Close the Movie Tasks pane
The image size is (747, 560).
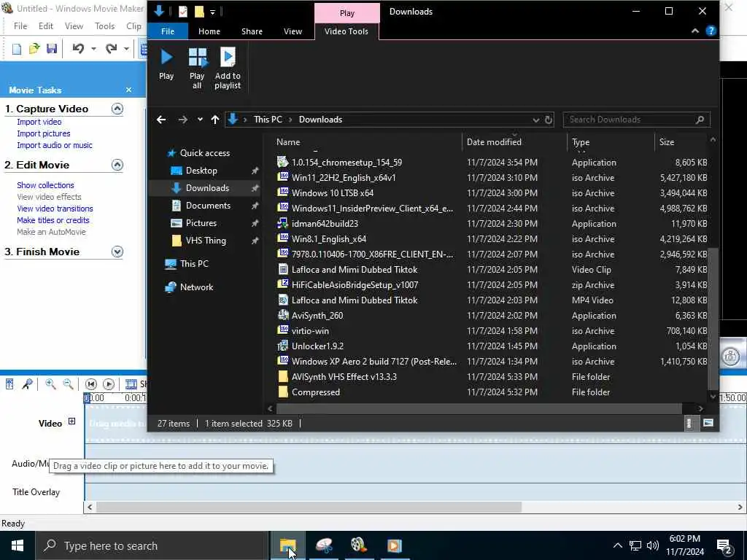pos(128,90)
